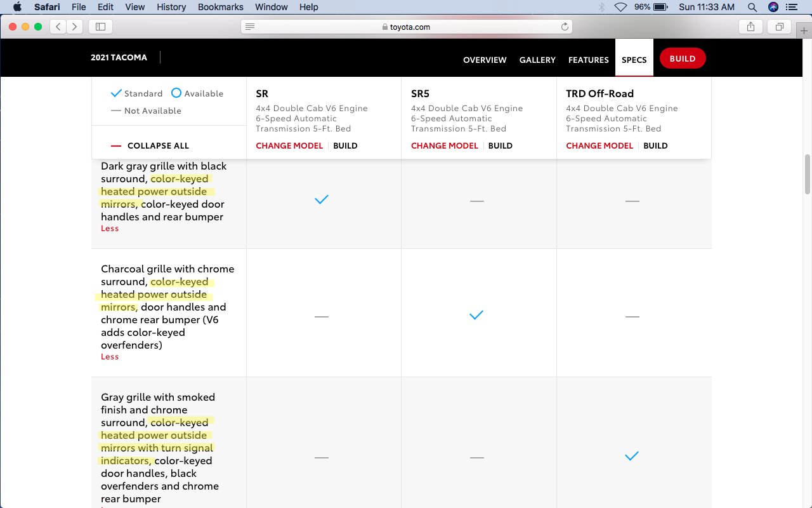Viewport: 812px width, 508px height.
Task: Add a new tab with plus button
Action: [804, 30]
